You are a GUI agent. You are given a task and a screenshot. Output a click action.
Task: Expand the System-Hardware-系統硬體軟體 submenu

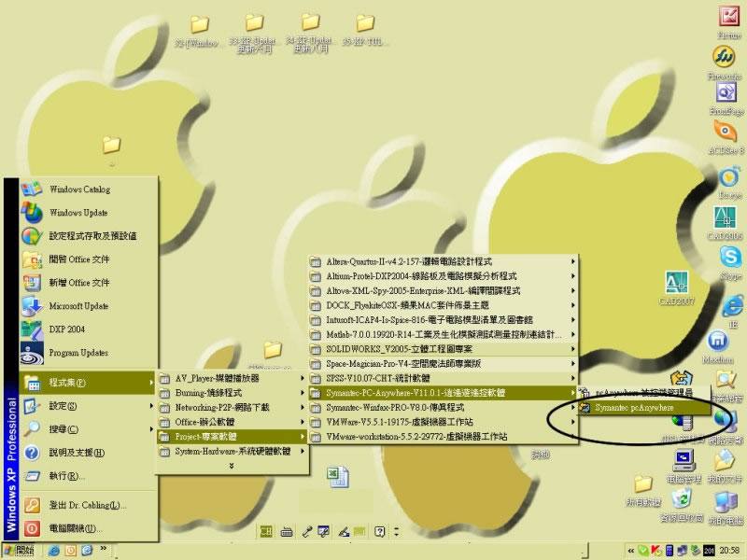[233, 452]
